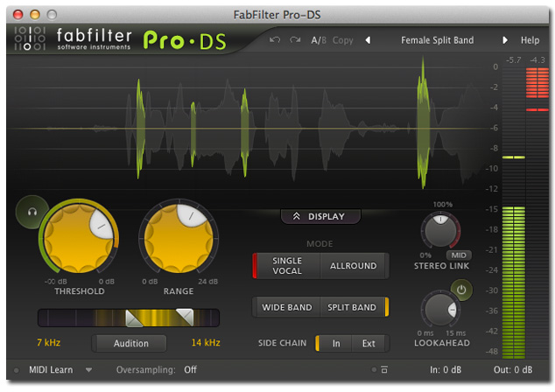This screenshot has height=392, width=555.
Task: Toggle the Lookahead power button
Action: pyautogui.click(x=461, y=290)
